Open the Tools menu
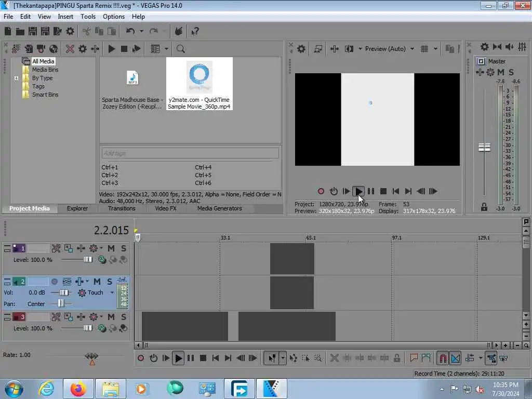 pyautogui.click(x=88, y=16)
